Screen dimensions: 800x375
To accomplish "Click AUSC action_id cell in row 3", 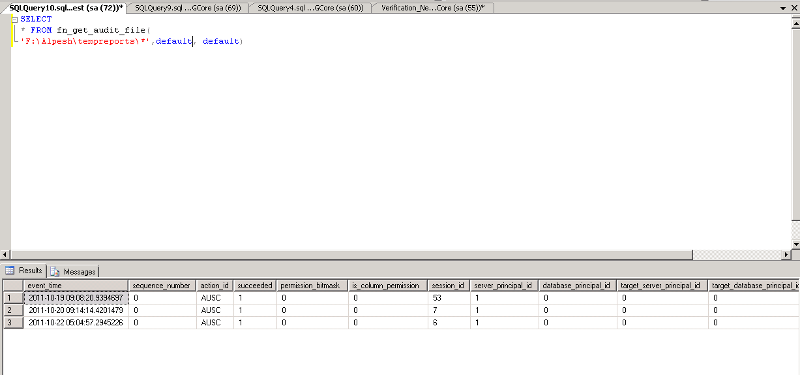I will [x=214, y=322].
